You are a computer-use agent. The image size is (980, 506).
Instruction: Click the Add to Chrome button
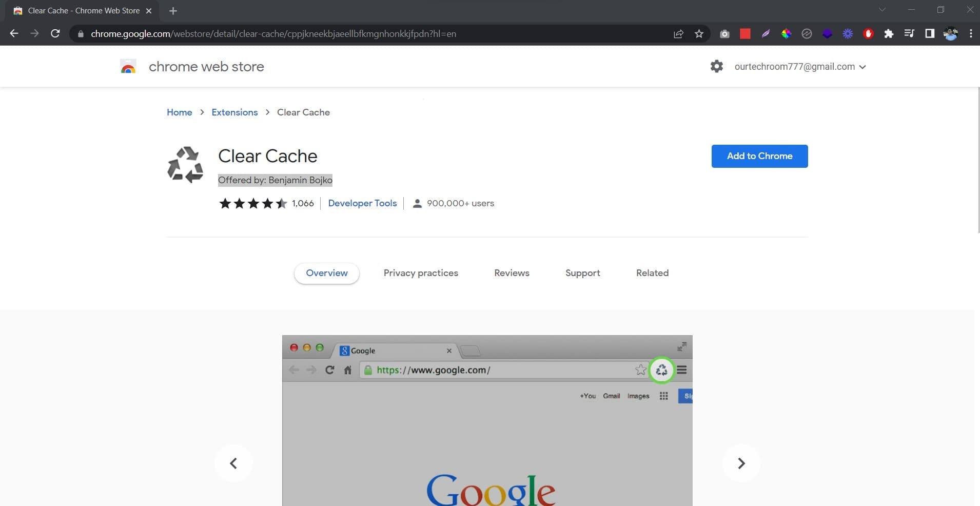[759, 156]
